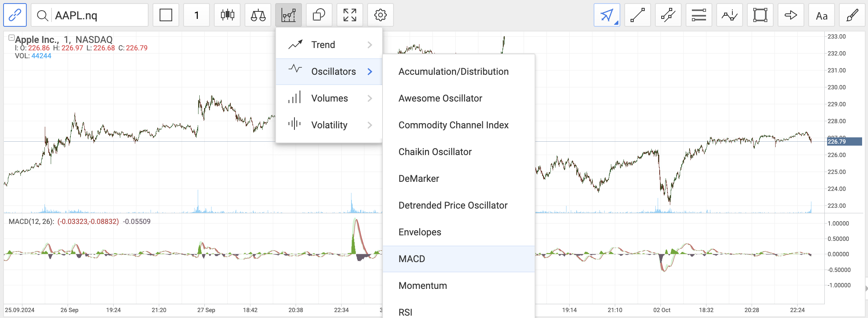The height and width of the screenshot is (318, 868).
Task: Add the Detrended Price Oscillator indicator
Action: (459, 205)
